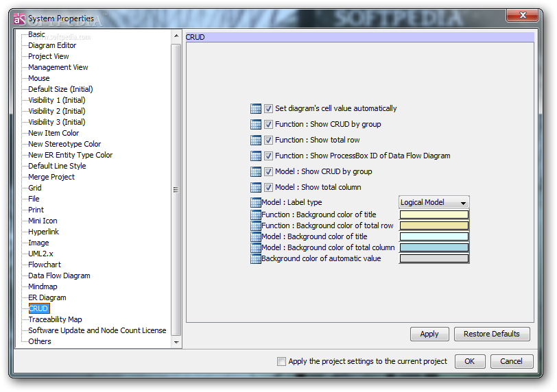Click the grid icon beside 'Set diagram's cell value automatically'

[255, 108]
